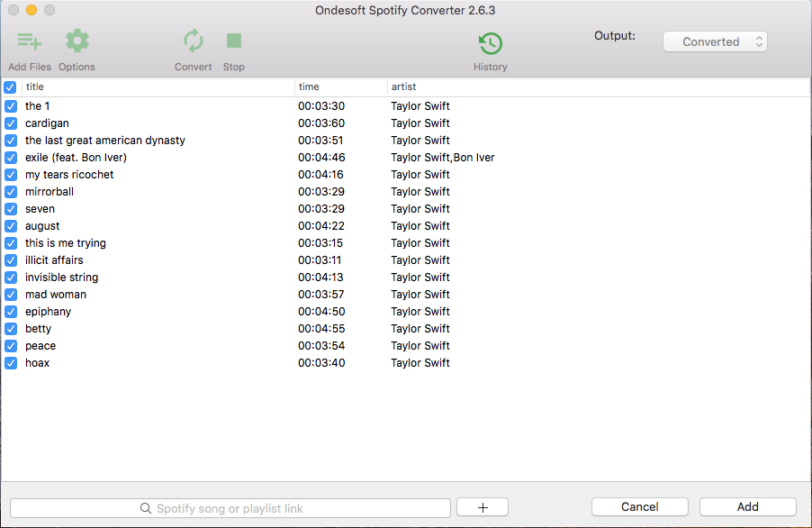Viewport: 812px width, 528px height.
Task: Click the Cancel button
Action: 639,506
